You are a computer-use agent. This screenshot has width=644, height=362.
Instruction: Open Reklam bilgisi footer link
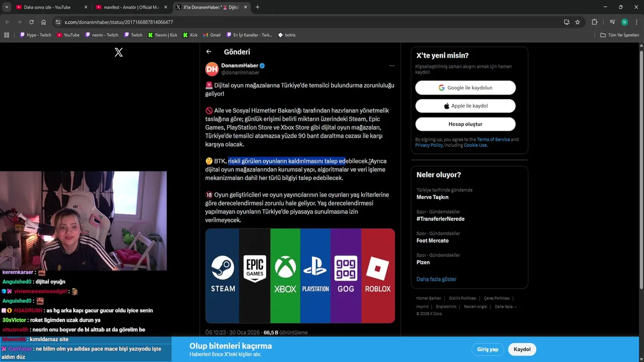[475, 306]
